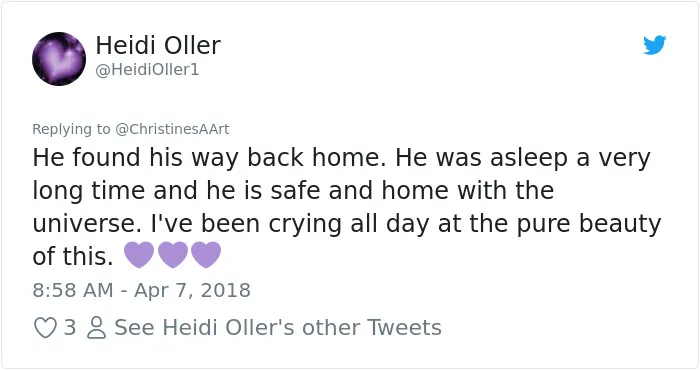Click the person silhouette icon
Viewport: 700px width, 370px height.
96,328
